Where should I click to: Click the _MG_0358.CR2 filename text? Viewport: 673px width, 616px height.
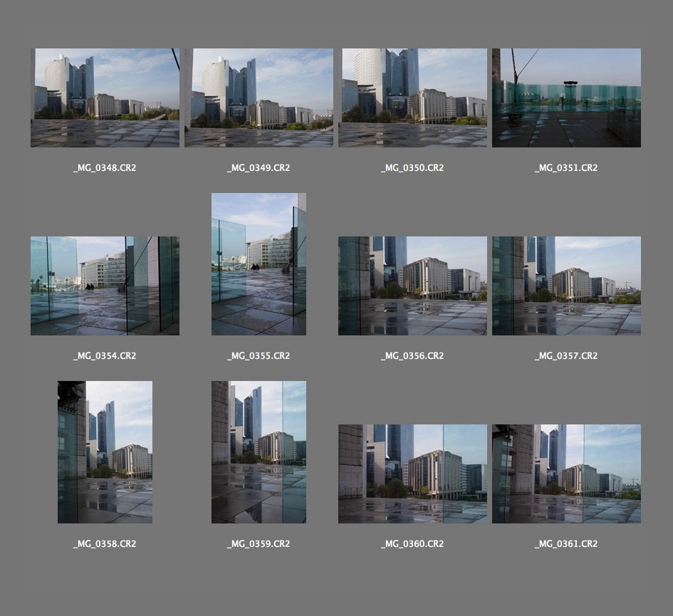(x=105, y=544)
